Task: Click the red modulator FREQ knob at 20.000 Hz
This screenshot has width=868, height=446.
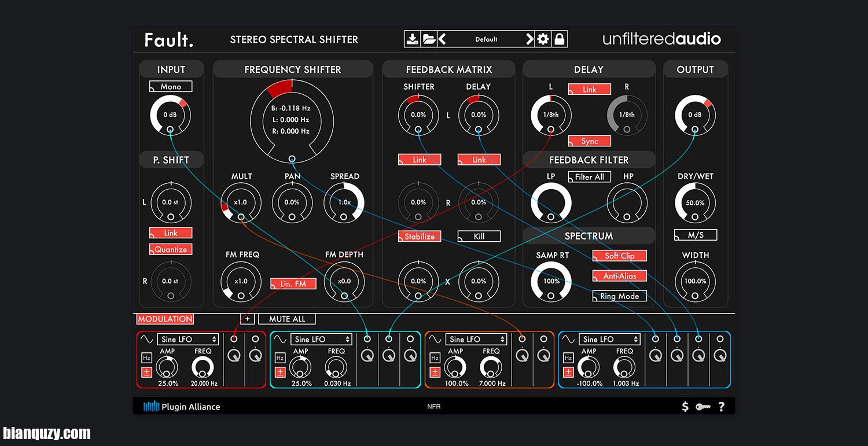Action: [x=203, y=367]
